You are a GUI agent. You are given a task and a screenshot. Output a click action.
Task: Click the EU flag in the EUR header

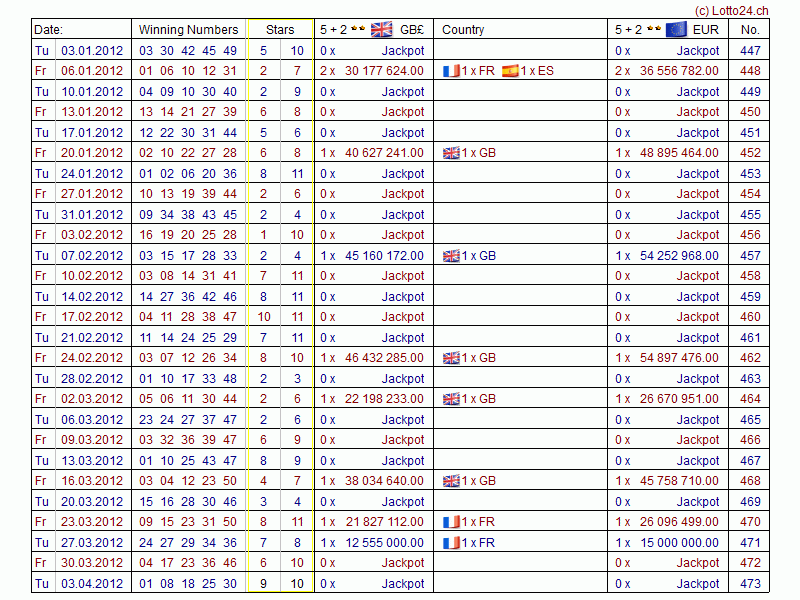tap(676, 29)
